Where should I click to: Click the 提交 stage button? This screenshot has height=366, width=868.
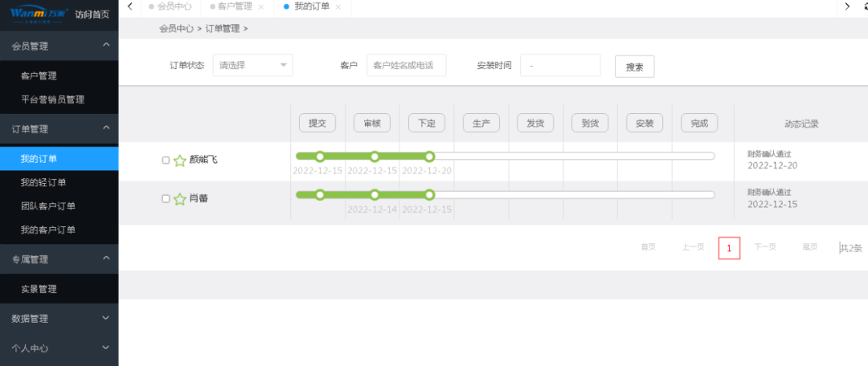[317, 124]
